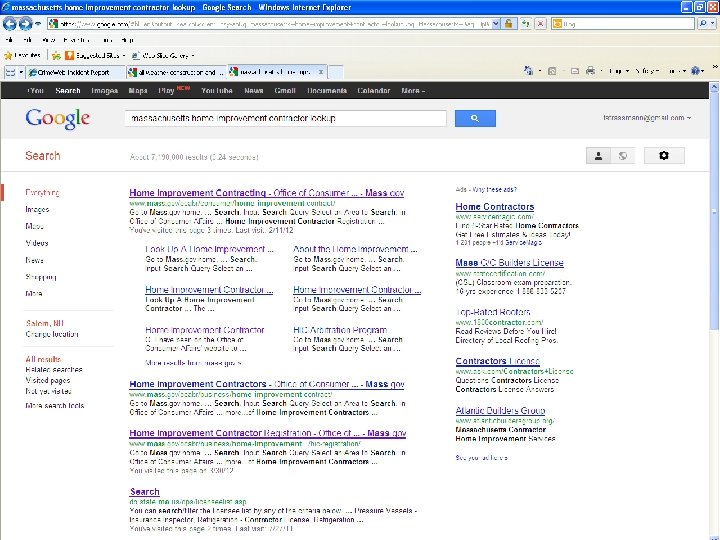Switch to CrimeWeb Incident Report tab

(x=76, y=72)
